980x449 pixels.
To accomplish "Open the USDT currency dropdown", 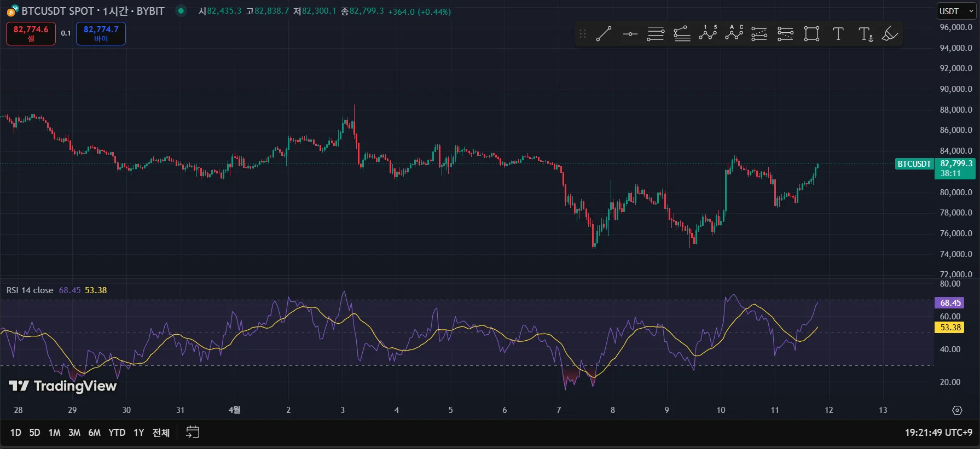I will 955,11.
